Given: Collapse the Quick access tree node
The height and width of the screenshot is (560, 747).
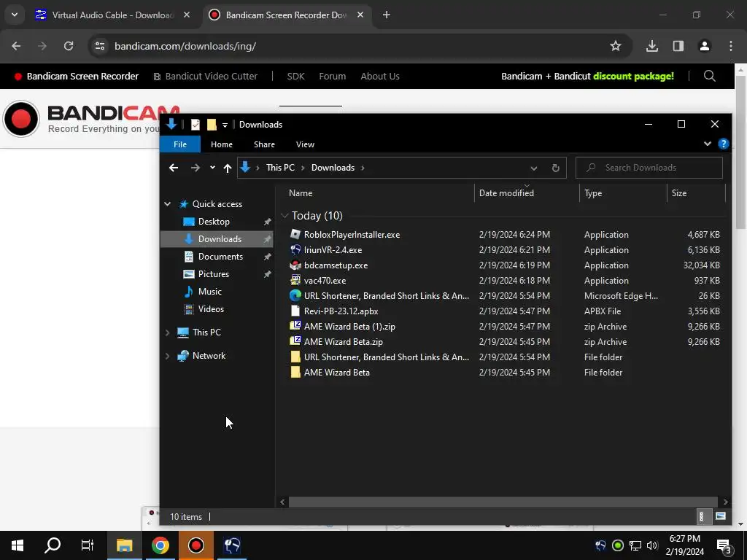Looking at the screenshot, I should point(168,204).
